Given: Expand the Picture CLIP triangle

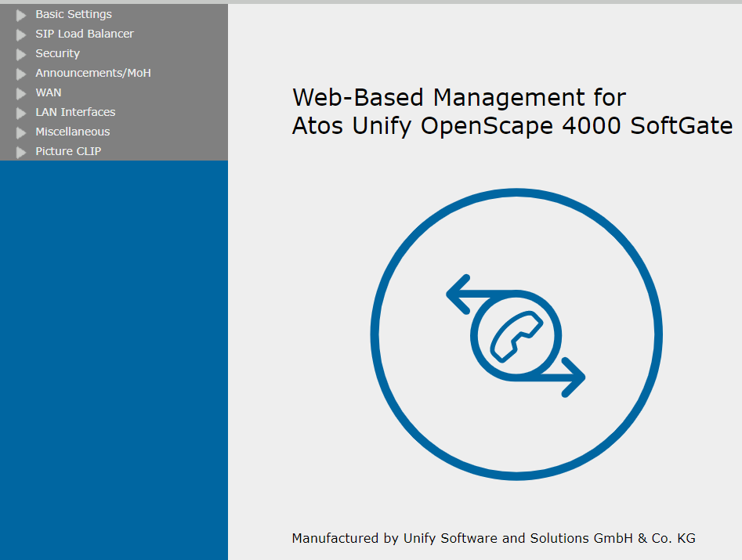Looking at the screenshot, I should pyautogui.click(x=21, y=152).
